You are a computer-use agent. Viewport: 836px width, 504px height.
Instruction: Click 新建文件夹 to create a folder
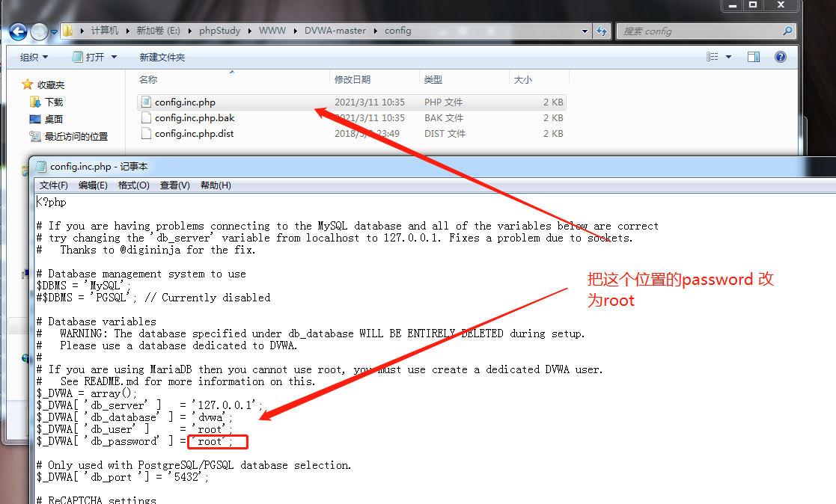pos(162,57)
